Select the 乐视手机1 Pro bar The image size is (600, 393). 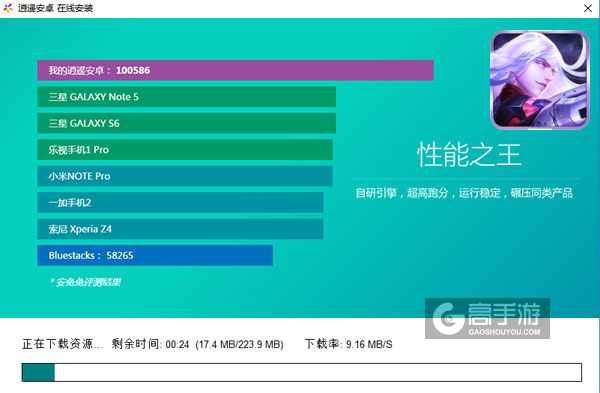185,150
